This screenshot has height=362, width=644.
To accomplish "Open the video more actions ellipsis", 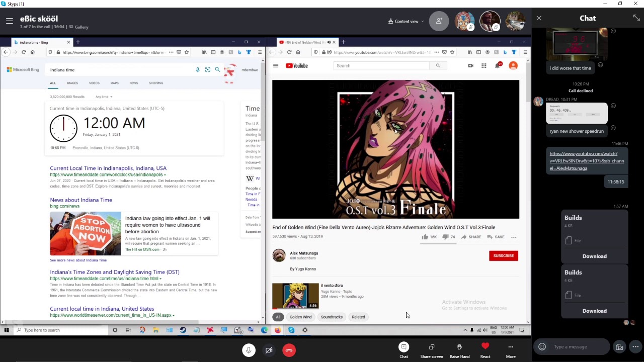I will 514,237.
